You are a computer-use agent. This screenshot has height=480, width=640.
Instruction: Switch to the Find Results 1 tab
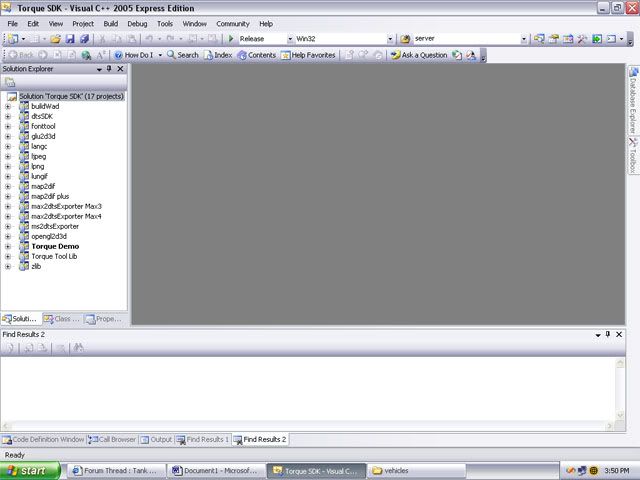point(203,439)
